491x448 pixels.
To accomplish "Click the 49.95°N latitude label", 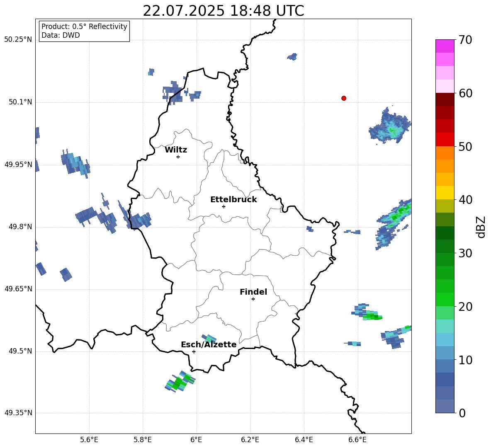I will (18, 164).
